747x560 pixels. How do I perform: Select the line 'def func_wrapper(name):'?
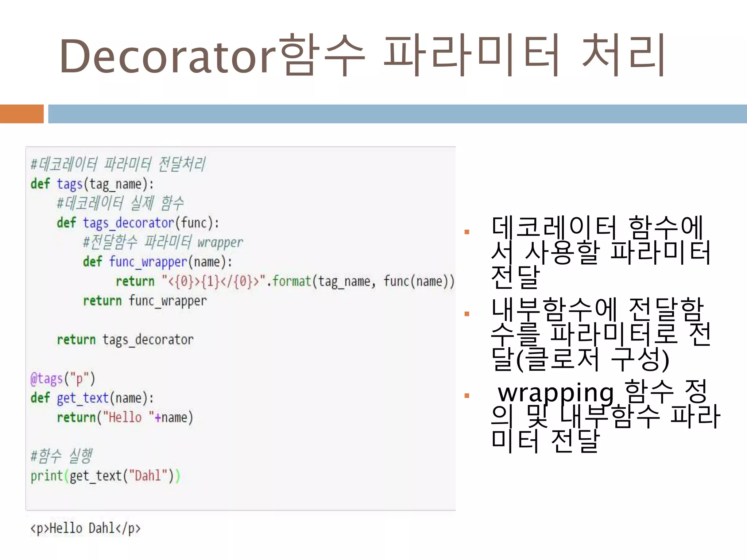pos(157,262)
